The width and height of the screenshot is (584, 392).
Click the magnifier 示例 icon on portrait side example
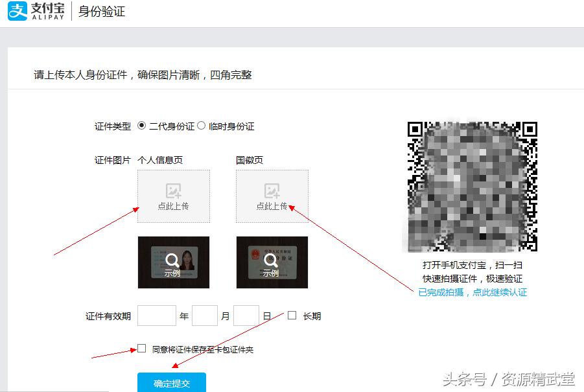[172, 259]
